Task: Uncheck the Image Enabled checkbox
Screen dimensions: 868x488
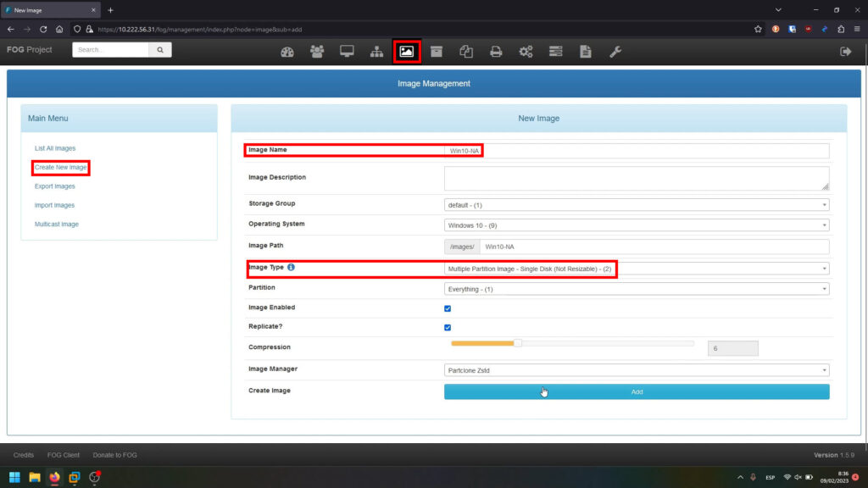Action: tap(448, 308)
